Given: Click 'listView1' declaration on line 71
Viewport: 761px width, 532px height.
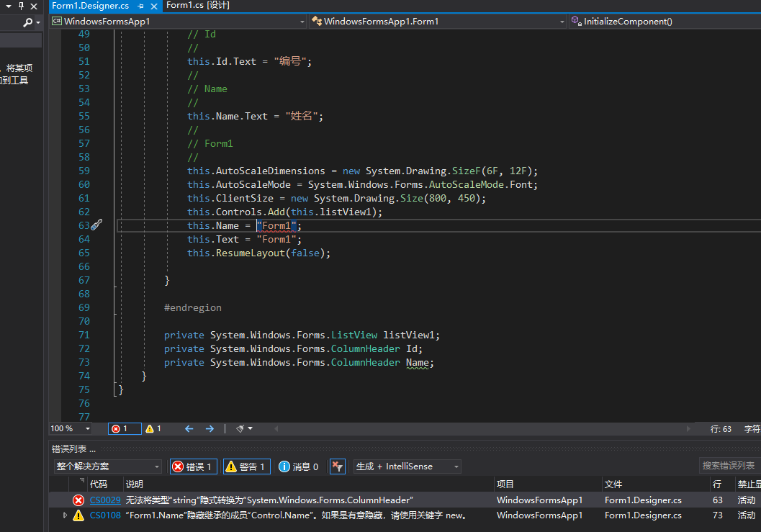Looking at the screenshot, I should pyautogui.click(x=409, y=335).
